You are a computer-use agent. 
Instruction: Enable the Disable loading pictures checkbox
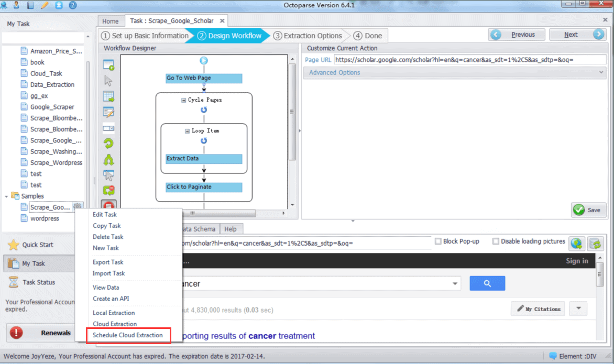496,241
